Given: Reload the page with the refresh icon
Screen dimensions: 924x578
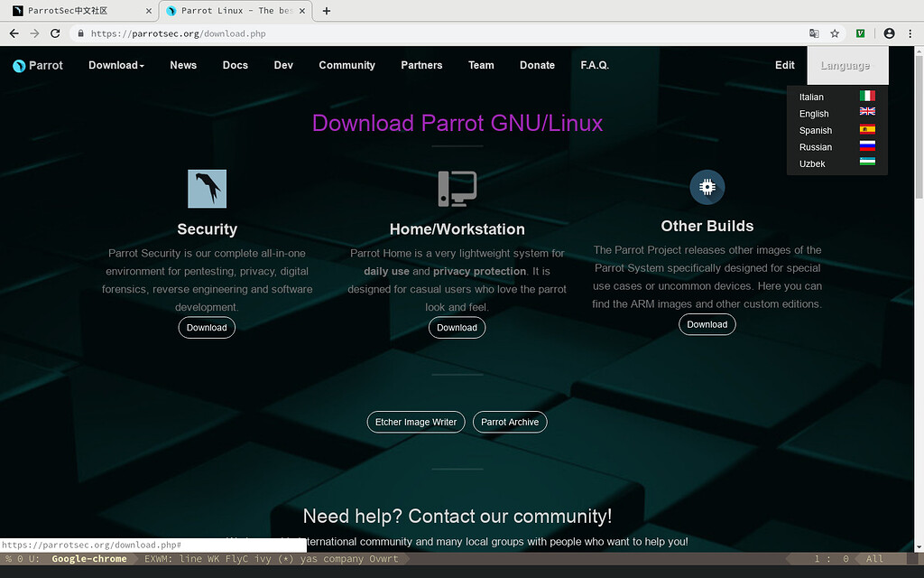Looking at the screenshot, I should [x=55, y=33].
